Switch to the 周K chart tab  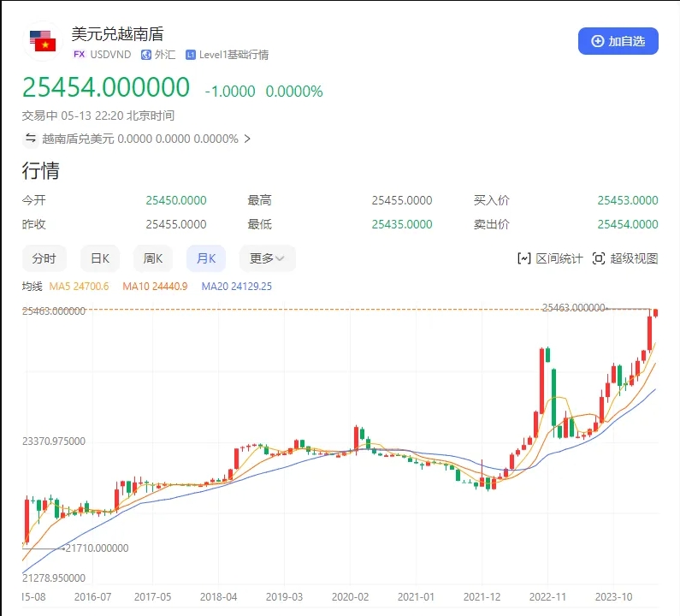click(x=152, y=258)
